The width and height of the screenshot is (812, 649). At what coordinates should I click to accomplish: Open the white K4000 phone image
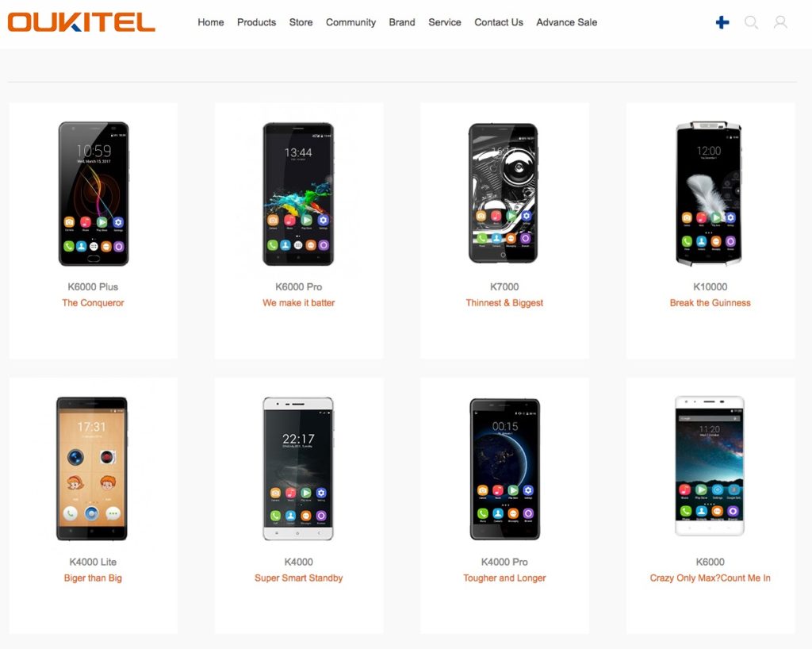click(x=298, y=469)
